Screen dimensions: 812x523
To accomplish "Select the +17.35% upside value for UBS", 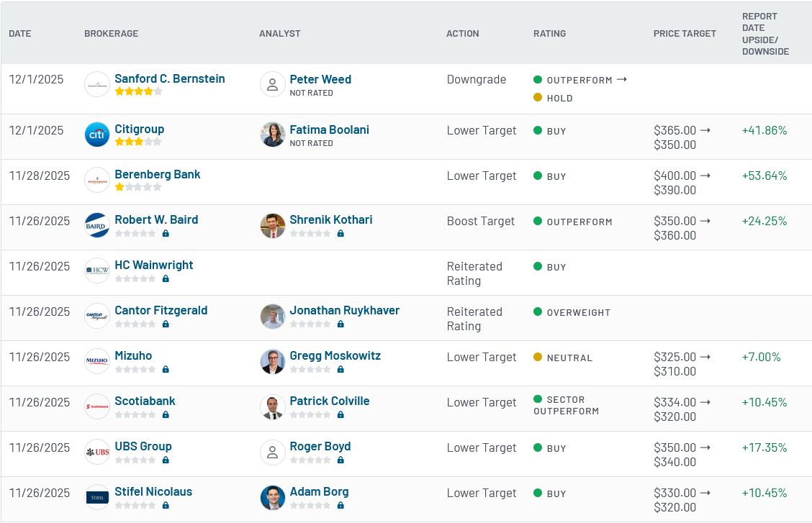I will click(764, 447).
